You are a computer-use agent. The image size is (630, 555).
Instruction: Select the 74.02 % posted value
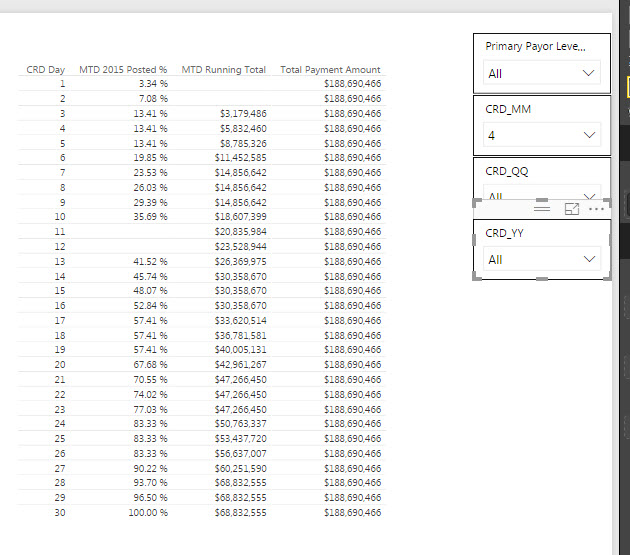point(150,395)
